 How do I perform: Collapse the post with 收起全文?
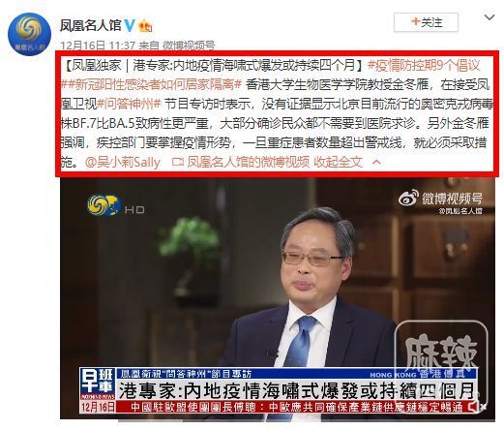pos(339,162)
